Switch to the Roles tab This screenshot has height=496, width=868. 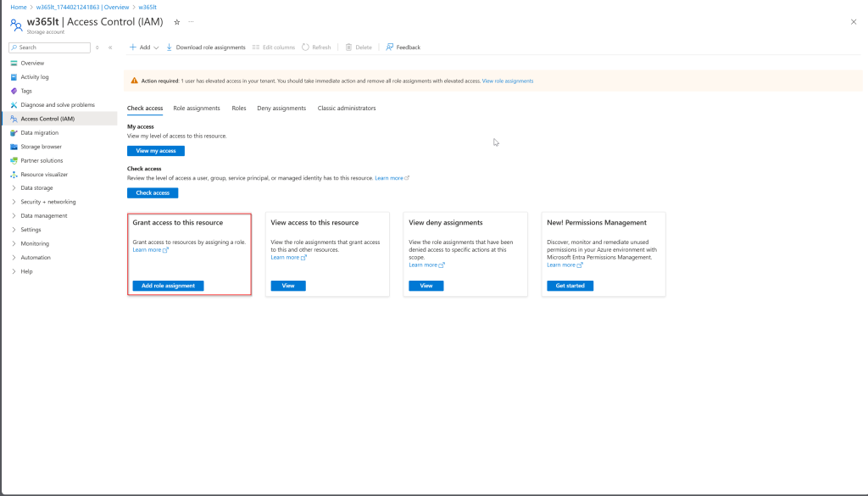[x=239, y=109]
